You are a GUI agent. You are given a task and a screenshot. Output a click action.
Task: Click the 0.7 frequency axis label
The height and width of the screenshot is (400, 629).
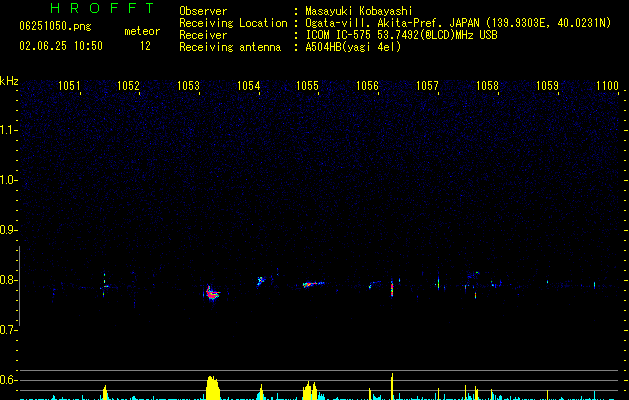(8, 330)
